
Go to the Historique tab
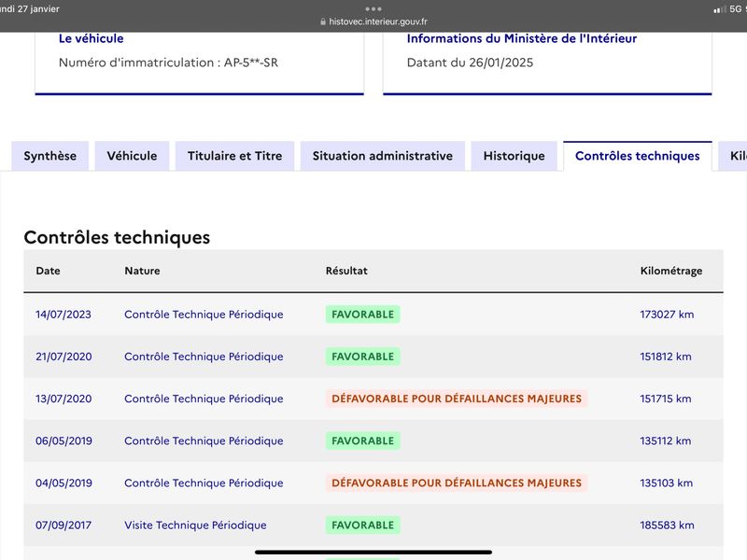pyautogui.click(x=514, y=156)
